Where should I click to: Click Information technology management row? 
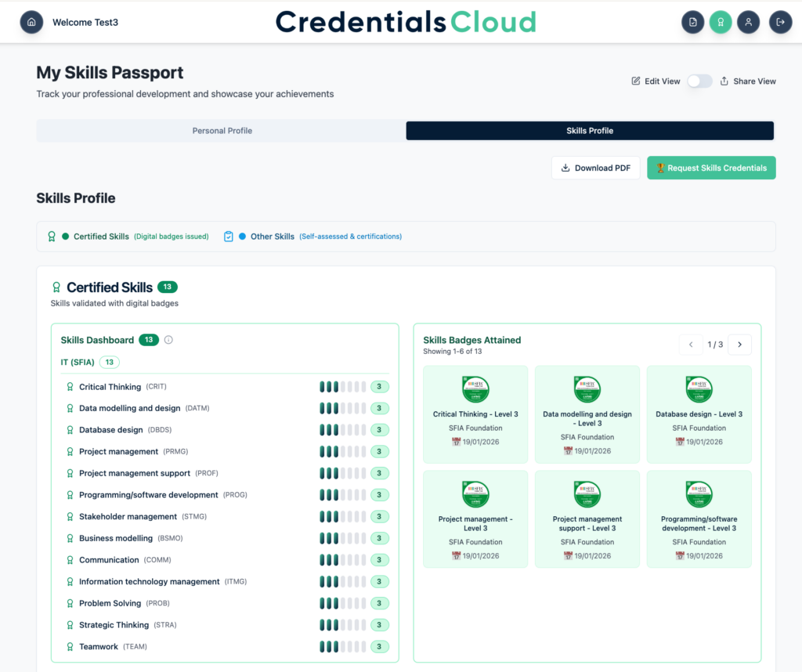(x=225, y=581)
